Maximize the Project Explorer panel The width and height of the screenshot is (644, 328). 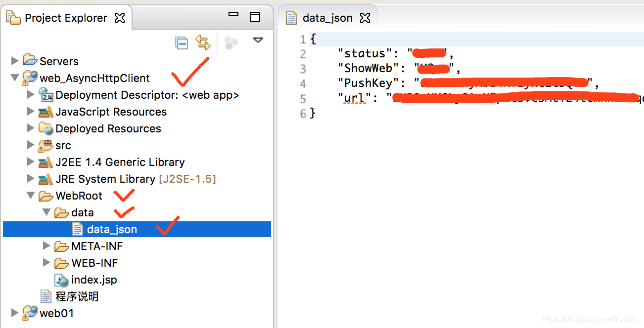coord(255,17)
